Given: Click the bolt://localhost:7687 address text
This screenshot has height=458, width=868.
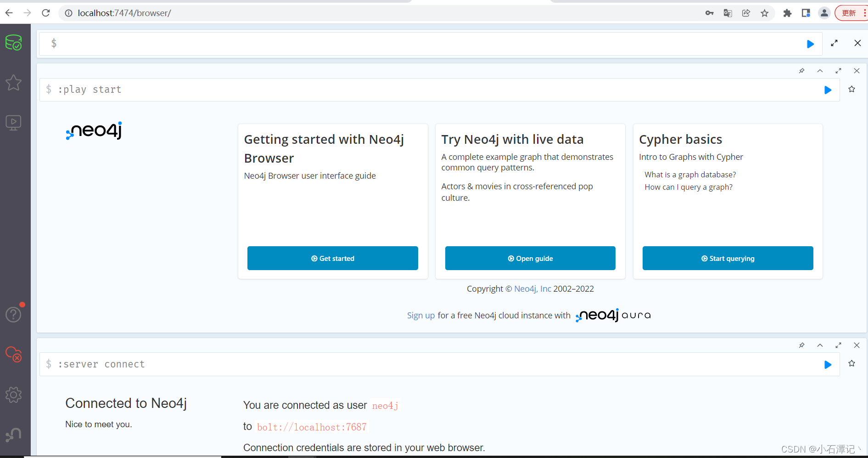Looking at the screenshot, I should [x=312, y=427].
